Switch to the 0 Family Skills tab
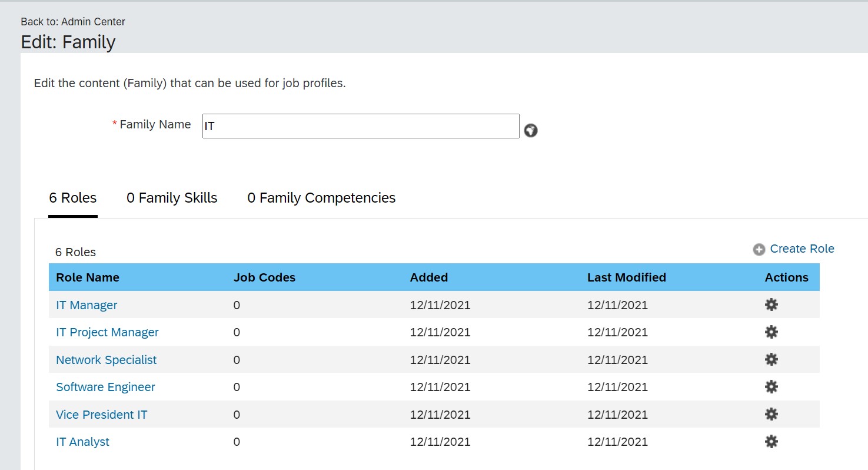868x470 pixels. pos(172,198)
